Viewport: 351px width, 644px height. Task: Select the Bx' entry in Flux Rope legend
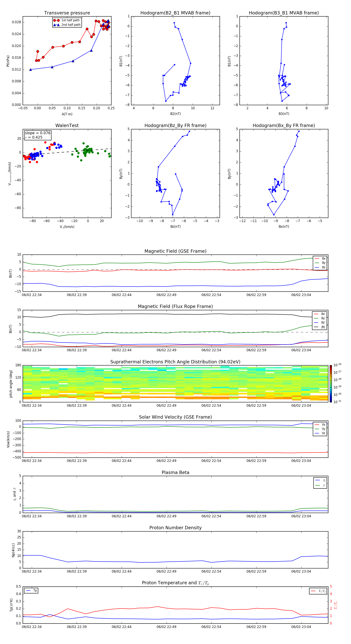pyautogui.click(x=320, y=314)
